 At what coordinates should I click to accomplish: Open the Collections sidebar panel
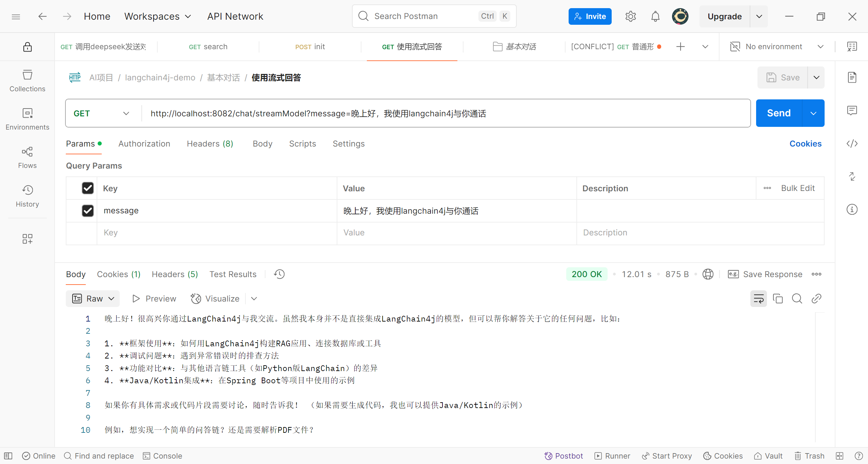27,81
